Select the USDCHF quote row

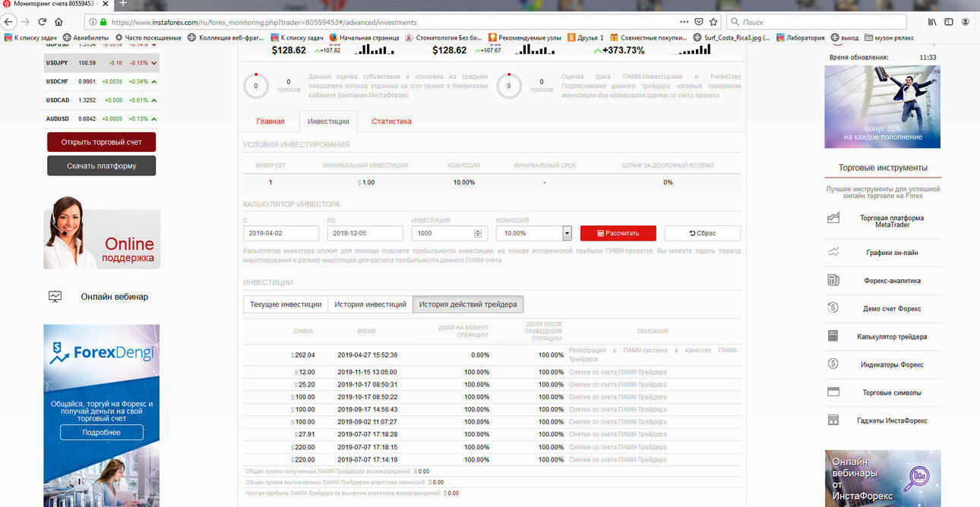tap(101, 81)
